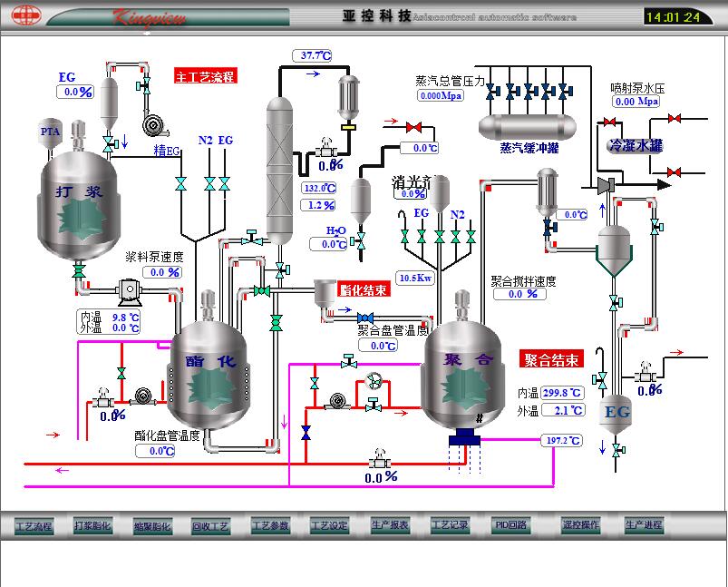Image resolution: width=728 pixels, height=587 pixels.
Task: Open the valve under the 精EG label
Action: coord(180,183)
